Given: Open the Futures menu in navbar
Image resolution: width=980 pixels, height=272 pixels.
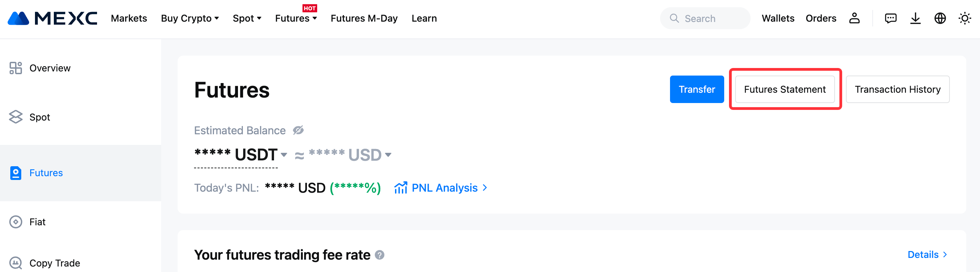Looking at the screenshot, I should tap(296, 18).
